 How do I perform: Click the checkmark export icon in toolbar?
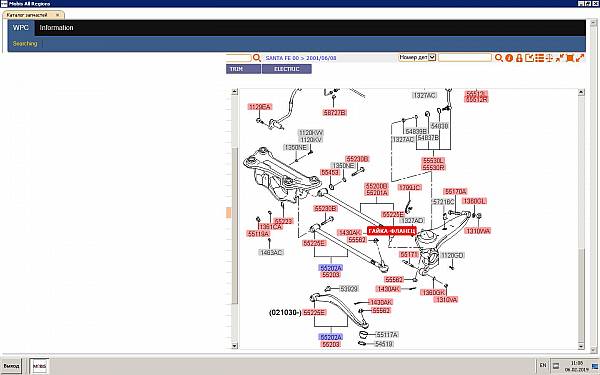point(530,58)
